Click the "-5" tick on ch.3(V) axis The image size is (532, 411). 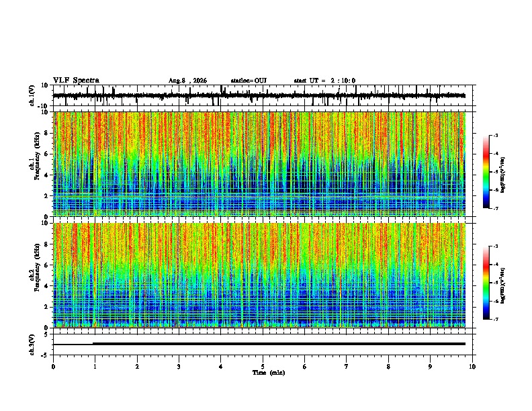pos(45,355)
